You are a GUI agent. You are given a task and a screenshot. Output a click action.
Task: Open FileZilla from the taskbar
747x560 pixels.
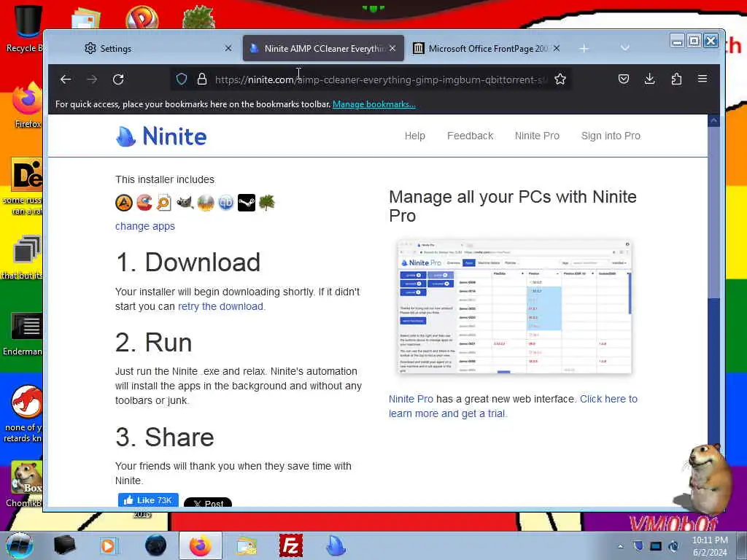(x=290, y=545)
